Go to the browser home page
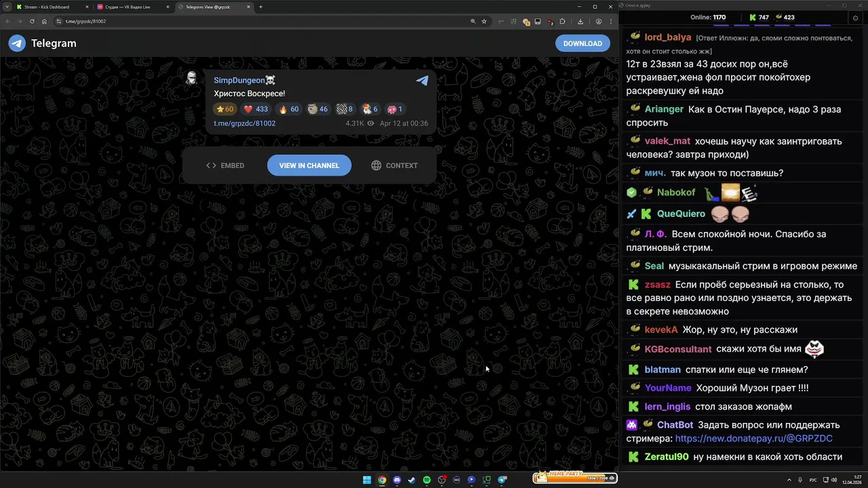 (x=44, y=21)
